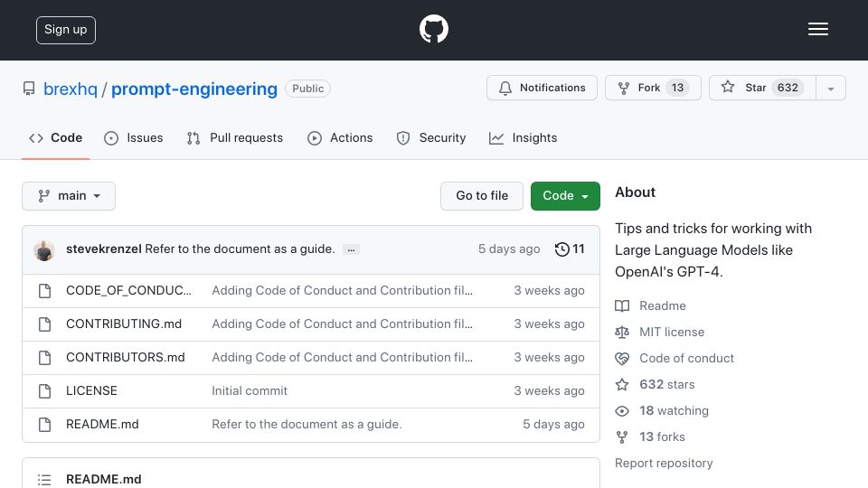Open the LICENSE file
The height and width of the screenshot is (488, 868).
coord(91,390)
